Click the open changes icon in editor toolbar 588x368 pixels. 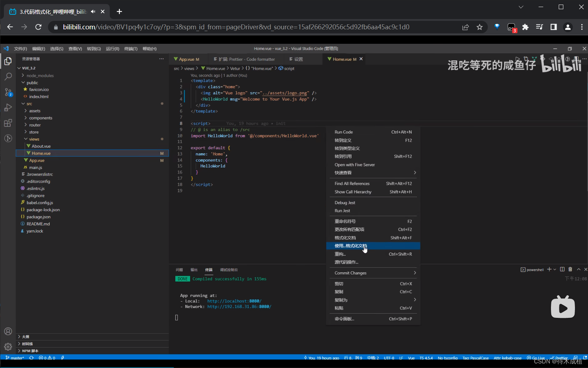[x=526, y=59]
